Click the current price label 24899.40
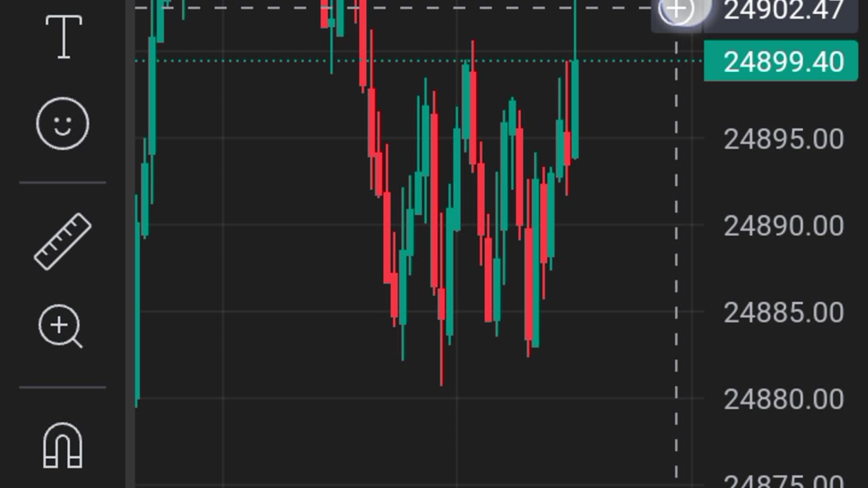The image size is (868, 488). pyautogui.click(x=781, y=62)
